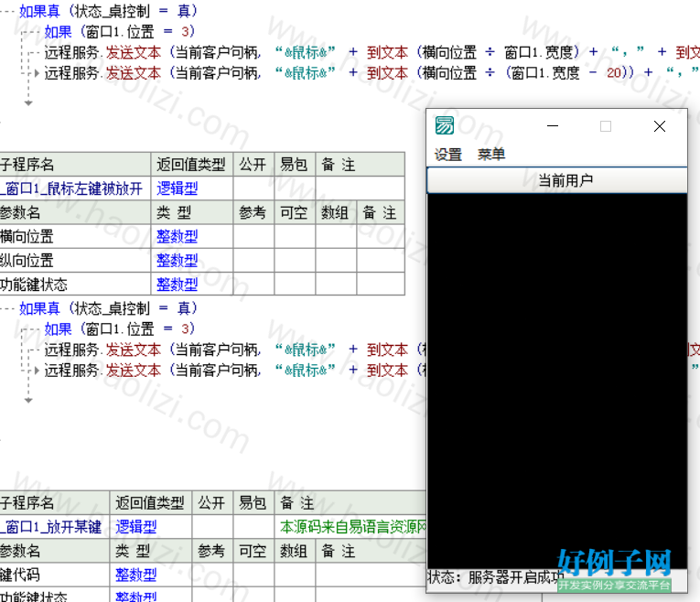Click 逻辑型 return type of _窗口1_鼠标左键被放开

click(178, 188)
